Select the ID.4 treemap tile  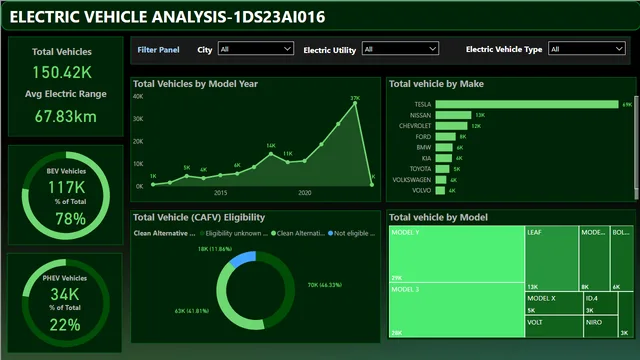click(x=600, y=303)
